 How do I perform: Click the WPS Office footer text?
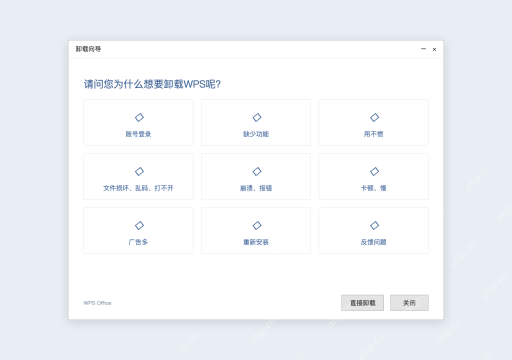[97, 303]
